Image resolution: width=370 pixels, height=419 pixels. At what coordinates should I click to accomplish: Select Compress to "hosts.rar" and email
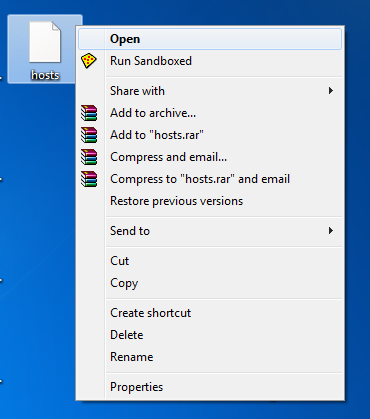[210, 179]
